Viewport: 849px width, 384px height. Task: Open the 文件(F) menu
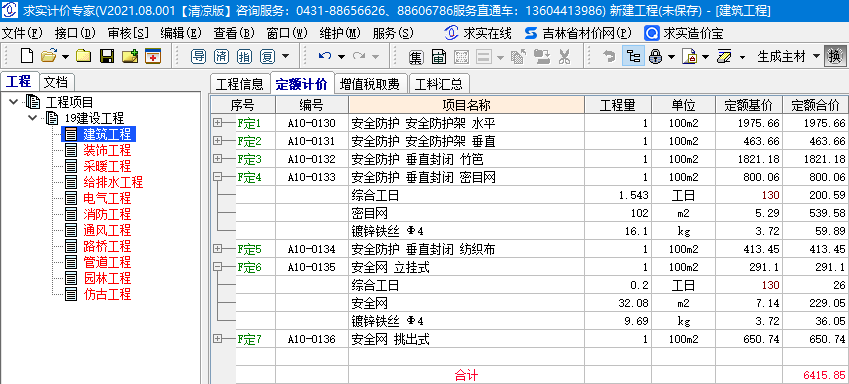[x=22, y=33]
